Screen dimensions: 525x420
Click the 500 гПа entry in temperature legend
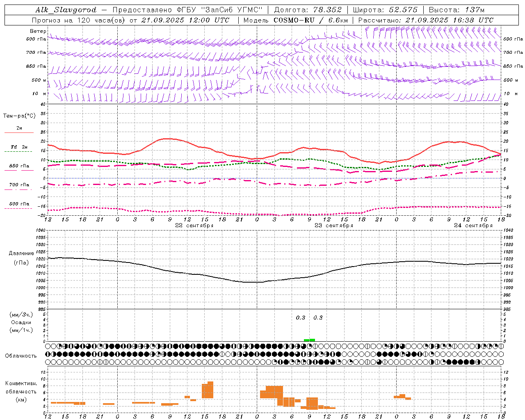tap(19, 204)
